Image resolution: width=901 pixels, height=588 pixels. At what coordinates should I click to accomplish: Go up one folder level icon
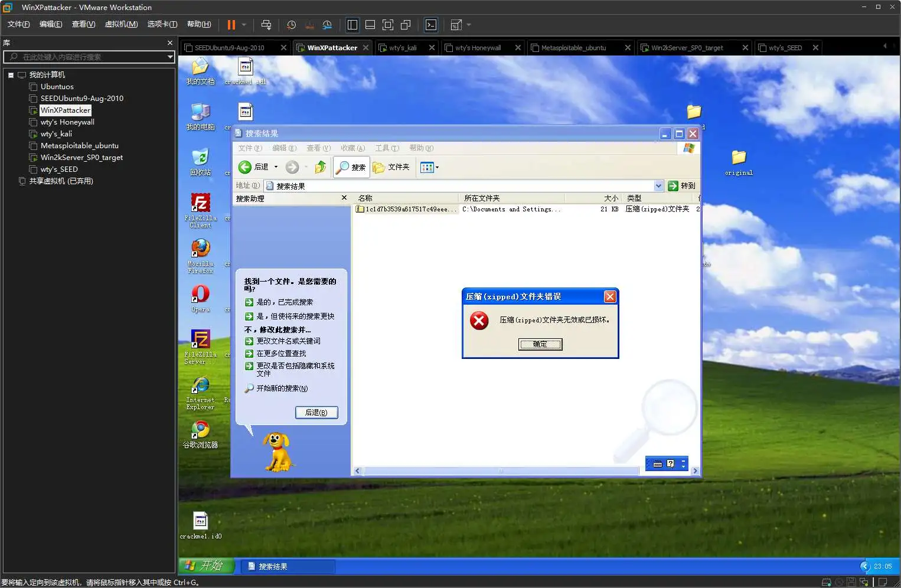tap(320, 167)
